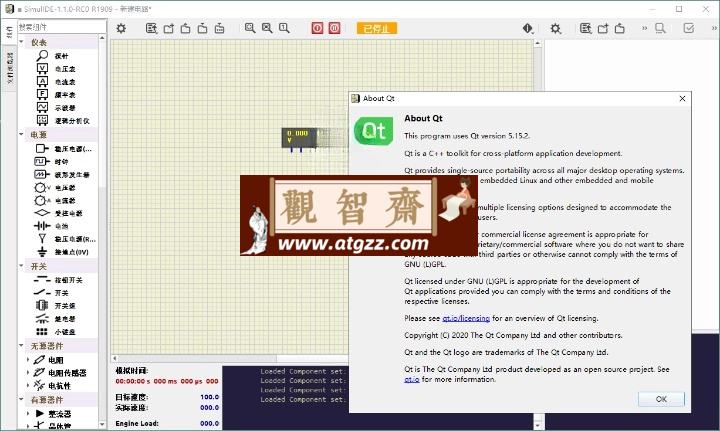Image resolution: width=720 pixels, height=431 pixels.
Task: Expand the 电抗性 reactive subgroup
Action: coord(28,386)
